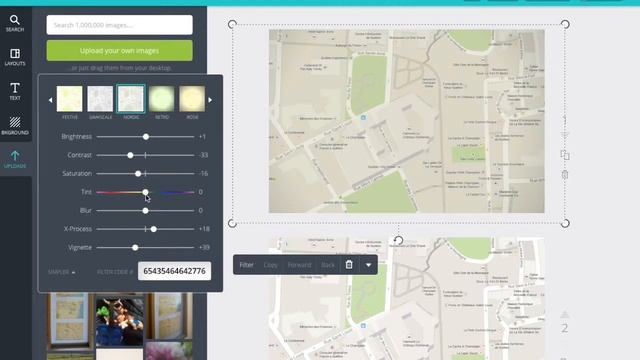Click Back in the image toolbar
The image size is (640, 360).
pyautogui.click(x=328, y=265)
